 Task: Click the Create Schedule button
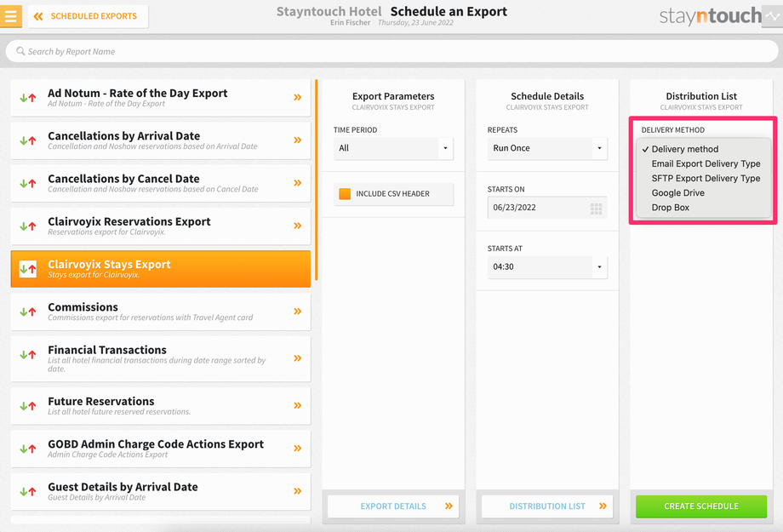[x=701, y=506]
